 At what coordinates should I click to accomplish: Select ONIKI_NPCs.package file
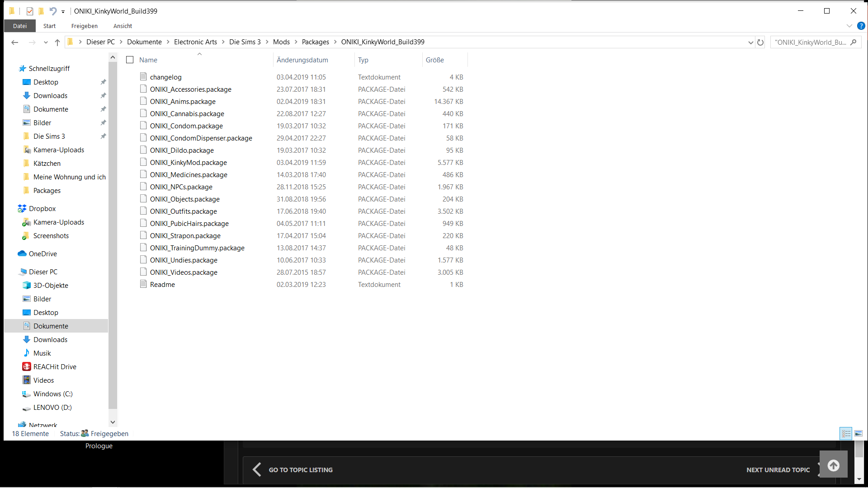[181, 187]
